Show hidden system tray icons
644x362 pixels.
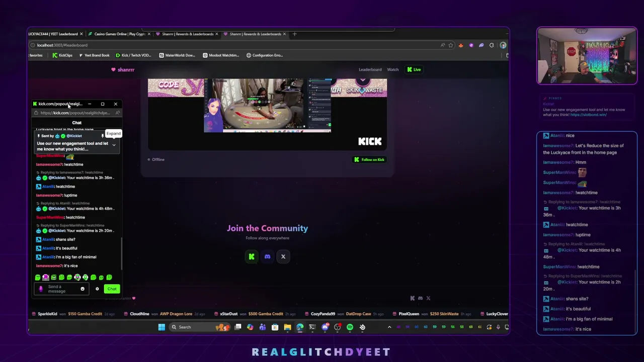pos(389,327)
